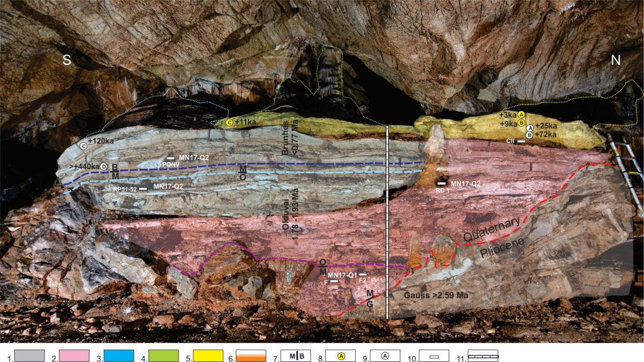
Task: Click the white circled C near +120ka
Action: pyautogui.click(x=84, y=145)
